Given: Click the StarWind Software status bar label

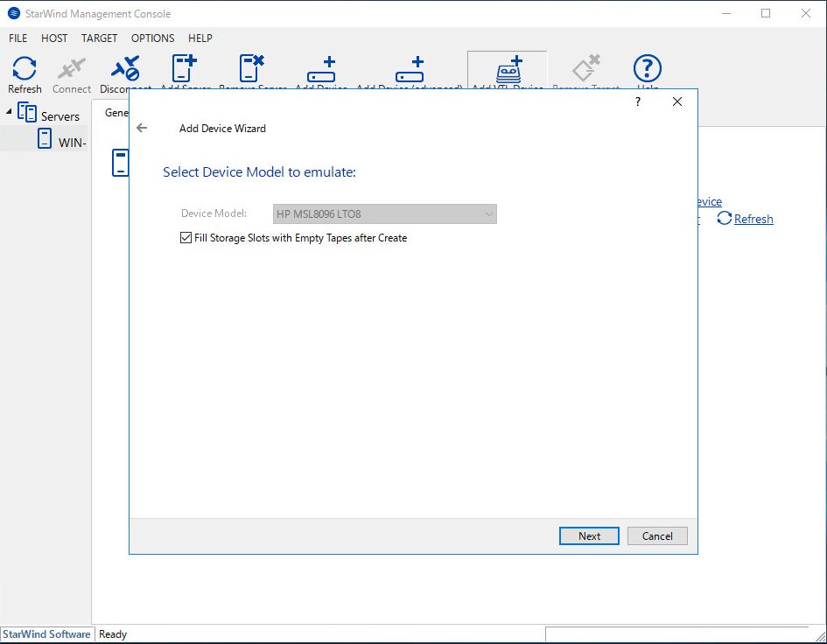Looking at the screenshot, I should (x=46, y=634).
